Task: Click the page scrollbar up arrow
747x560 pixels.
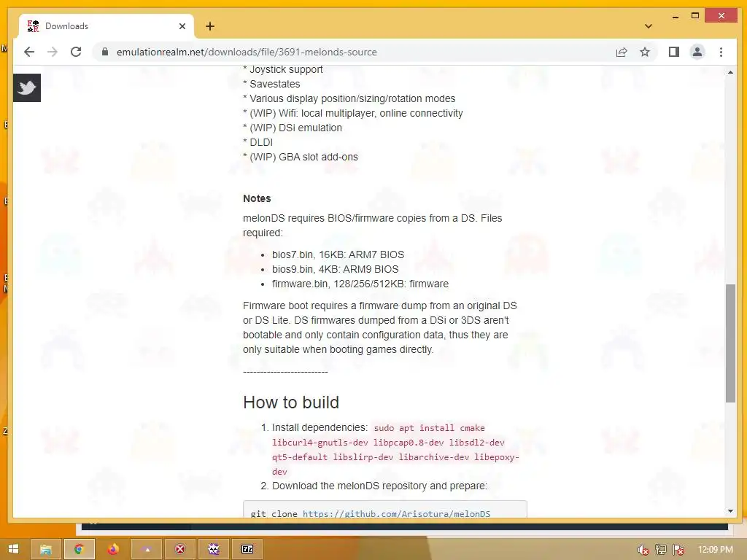Action: 729,72
